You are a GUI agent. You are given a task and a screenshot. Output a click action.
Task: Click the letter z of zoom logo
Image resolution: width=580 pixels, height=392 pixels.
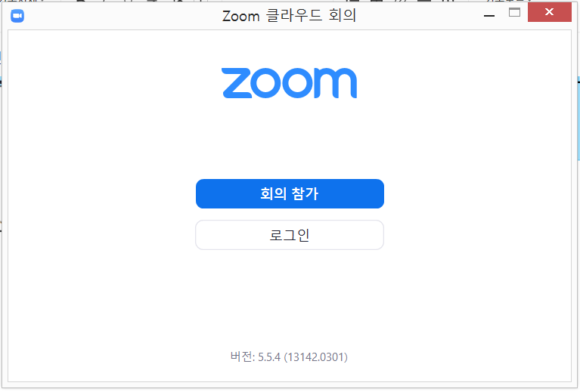click(x=237, y=83)
